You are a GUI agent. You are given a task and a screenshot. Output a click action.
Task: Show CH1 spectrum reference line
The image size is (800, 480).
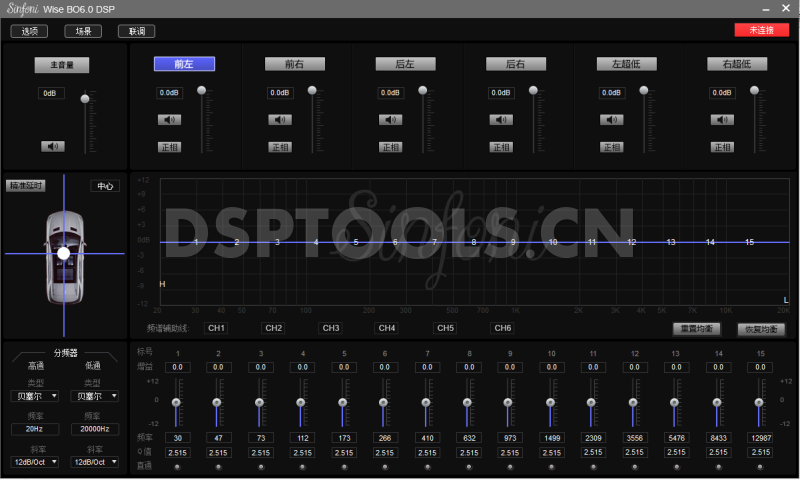[x=216, y=328]
